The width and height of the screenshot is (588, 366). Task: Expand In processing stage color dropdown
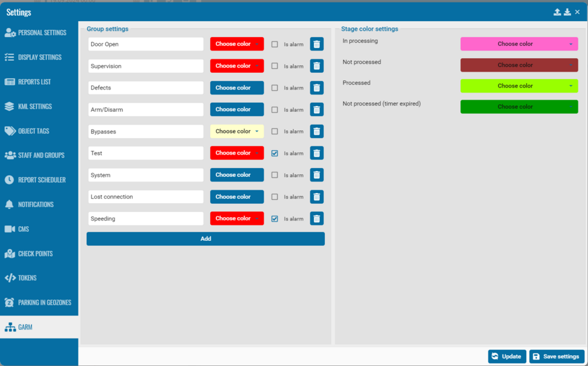[x=518, y=44]
